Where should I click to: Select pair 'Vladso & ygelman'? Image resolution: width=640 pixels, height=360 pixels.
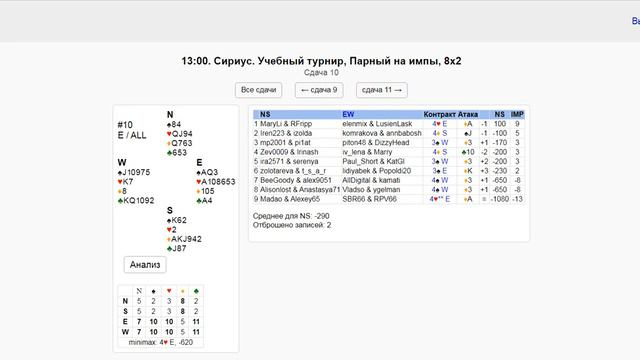pos(371,190)
